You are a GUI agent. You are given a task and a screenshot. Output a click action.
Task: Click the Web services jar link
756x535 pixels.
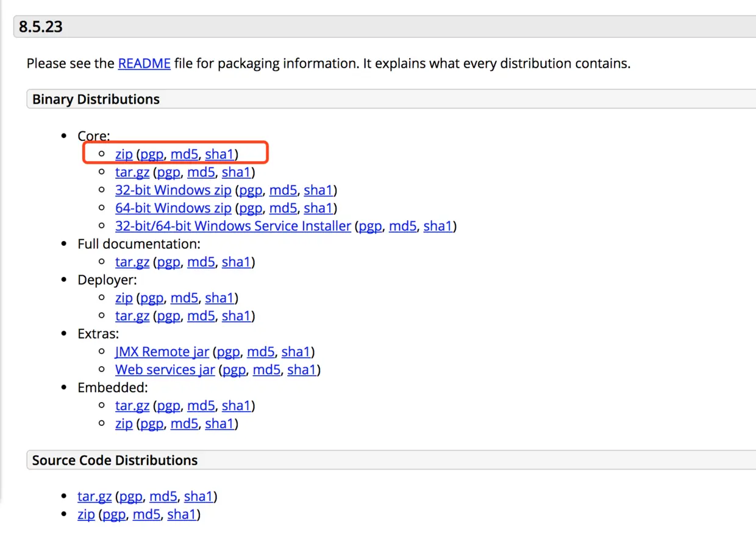[165, 370]
